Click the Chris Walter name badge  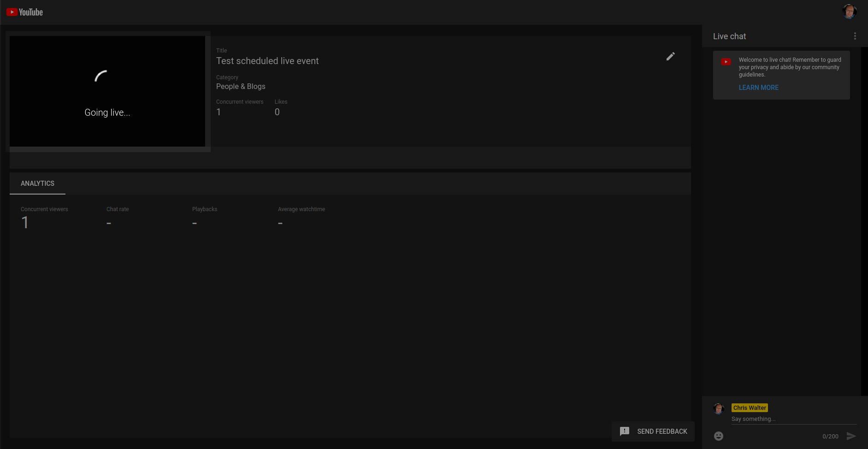click(749, 408)
